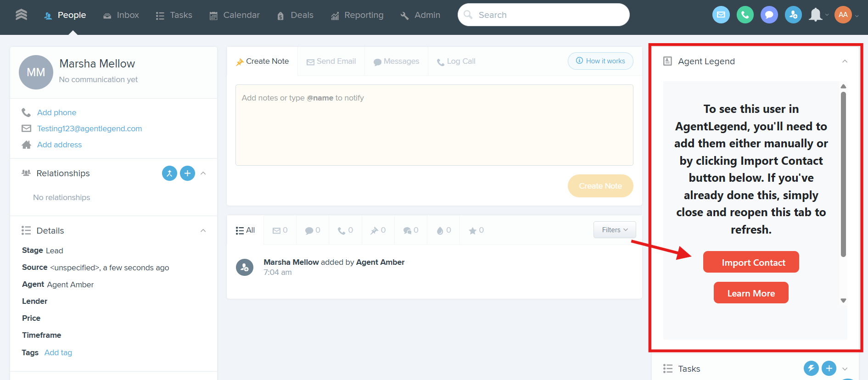Switch to the Send Email tab

pos(331,61)
